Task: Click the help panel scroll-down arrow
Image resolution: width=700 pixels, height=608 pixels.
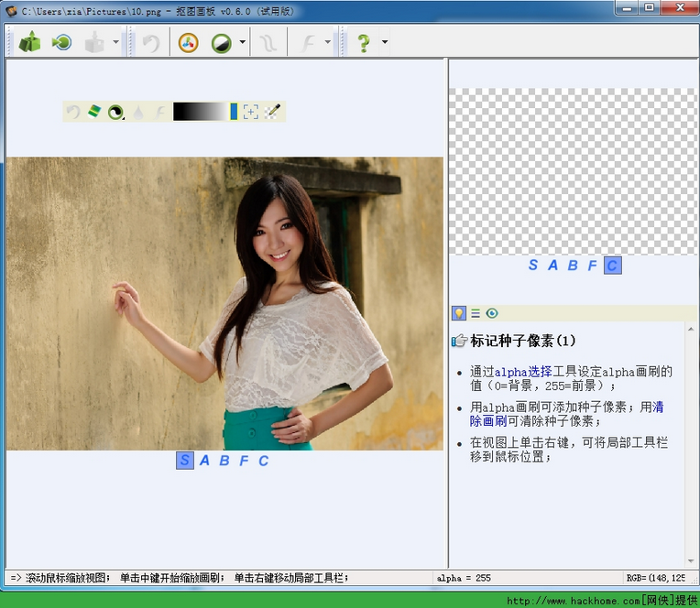Action: tap(691, 561)
